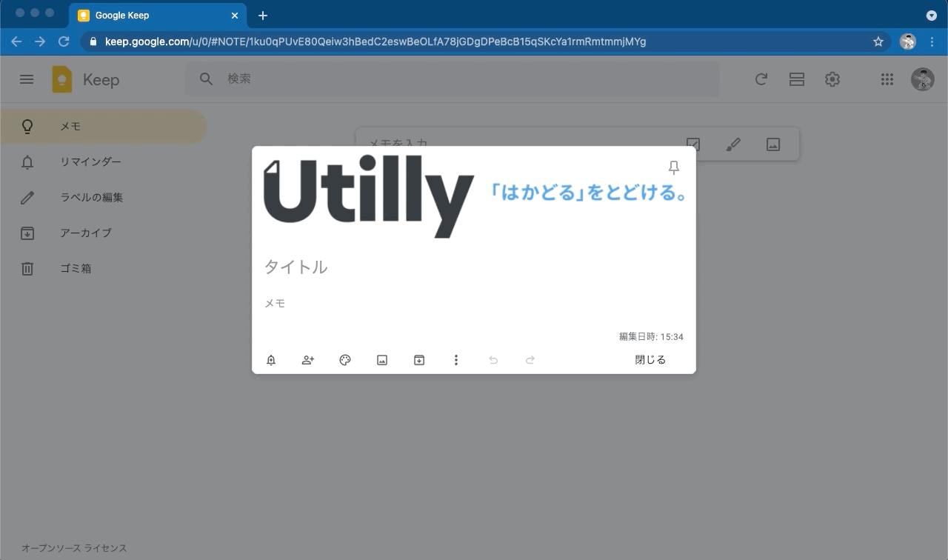
Task: Switch to list view layout
Action: click(x=797, y=79)
